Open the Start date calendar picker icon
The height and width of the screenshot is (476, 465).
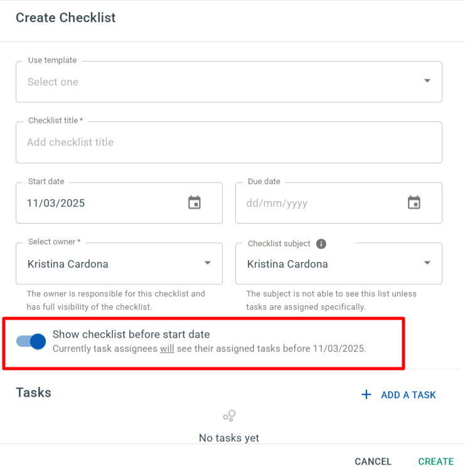(195, 203)
